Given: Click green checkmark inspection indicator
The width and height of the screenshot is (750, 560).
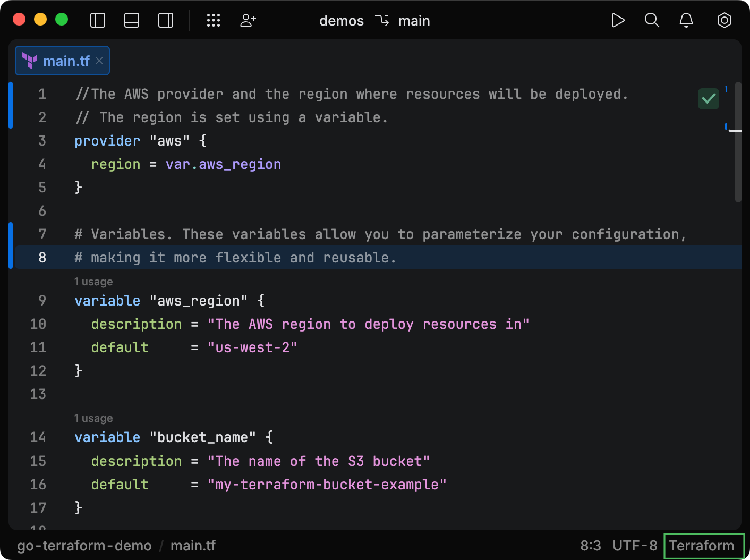Looking at the screenshot, I should (x=708, y=99).
